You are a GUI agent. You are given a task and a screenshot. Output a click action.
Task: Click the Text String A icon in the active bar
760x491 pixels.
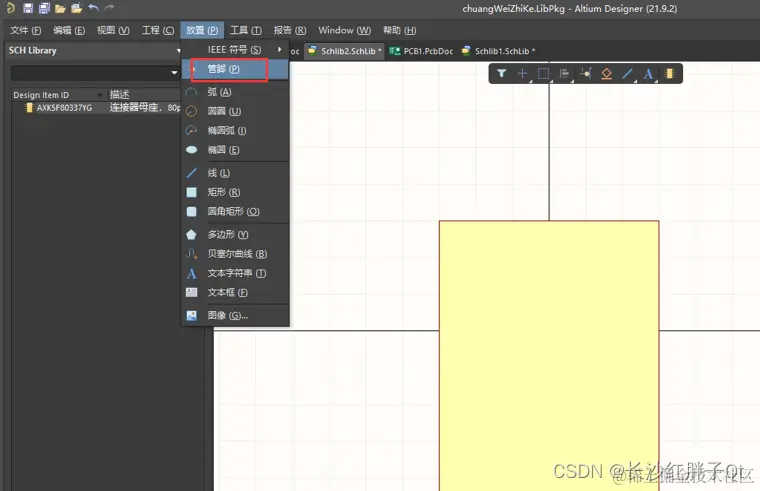648,74
